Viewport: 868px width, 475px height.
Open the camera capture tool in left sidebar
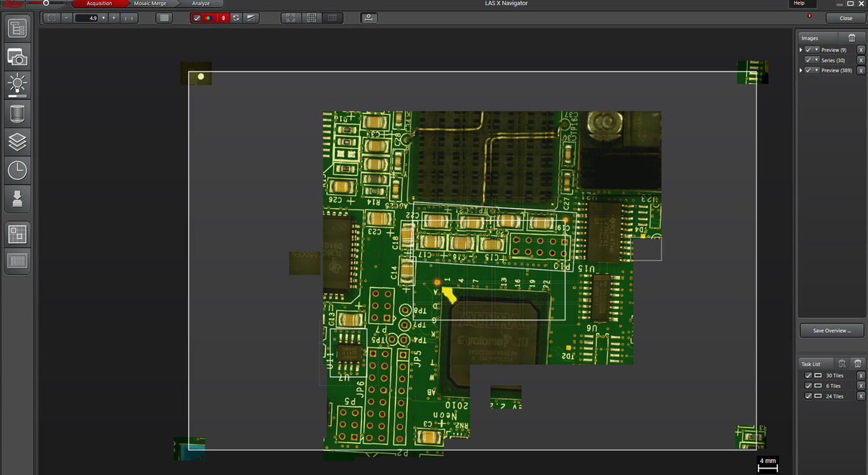(17, 56)
